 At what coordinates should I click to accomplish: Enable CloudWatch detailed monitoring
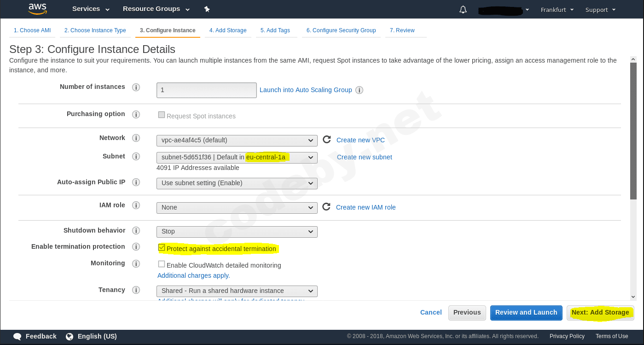[162, 264]
